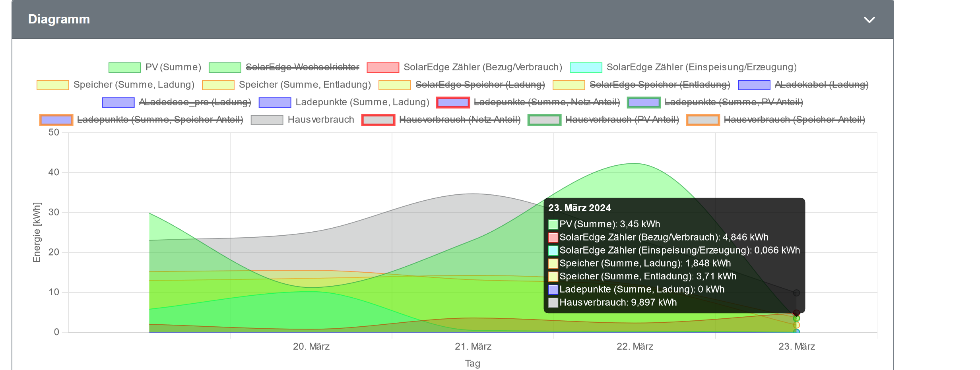Click the 20. März axis label
The height and width of the screenshot is (370, 980).
pyautogui.click(x=311, y=347)
